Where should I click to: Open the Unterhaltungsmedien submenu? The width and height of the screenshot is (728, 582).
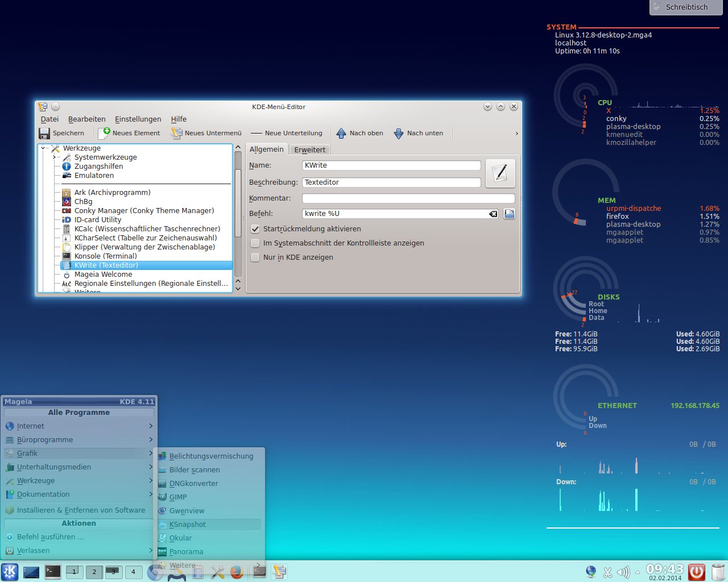(78, 467)
